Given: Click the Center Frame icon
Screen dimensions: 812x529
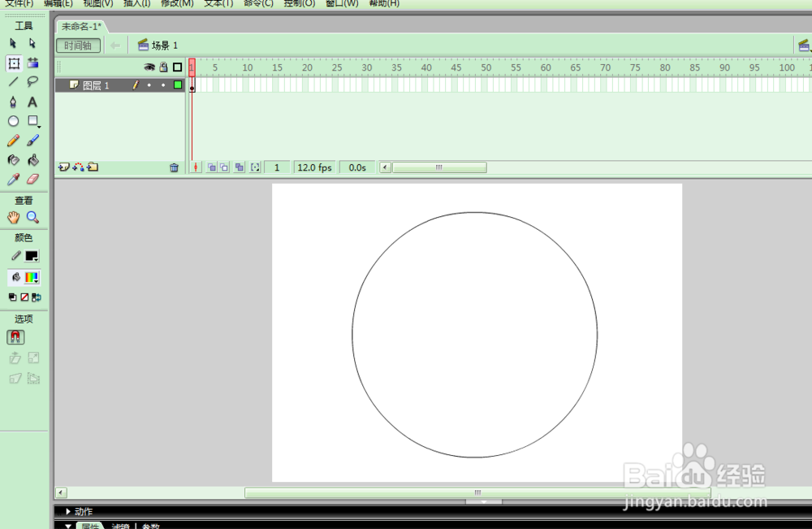Looking at the screenshot, I should click(x=196, y=167).
